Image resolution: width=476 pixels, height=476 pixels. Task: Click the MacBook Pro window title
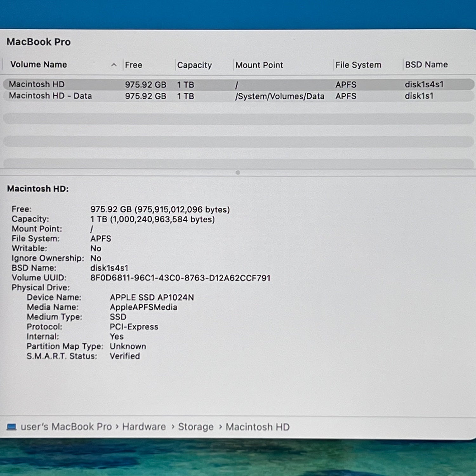point(39,42)
